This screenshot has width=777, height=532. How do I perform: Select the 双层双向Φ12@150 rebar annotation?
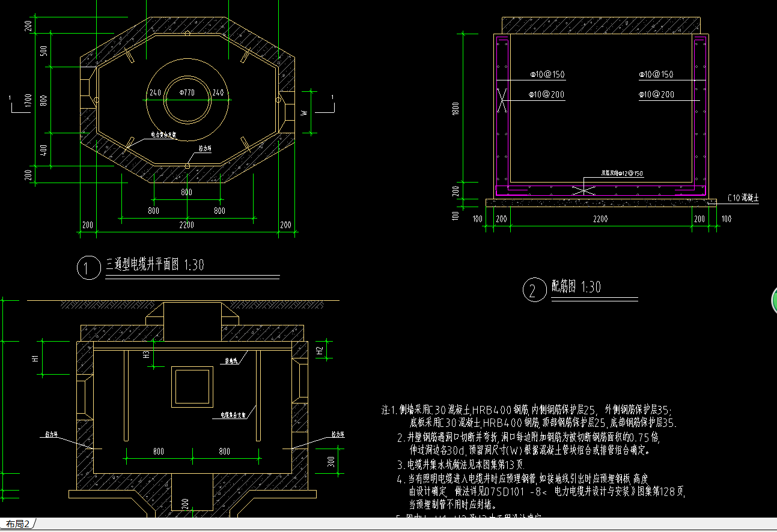coord(623,173)
